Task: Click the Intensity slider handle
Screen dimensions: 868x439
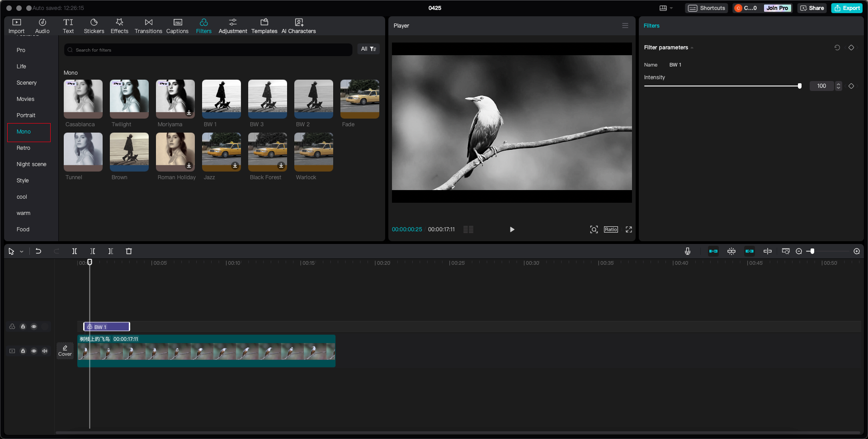Action: coord(799,86)
